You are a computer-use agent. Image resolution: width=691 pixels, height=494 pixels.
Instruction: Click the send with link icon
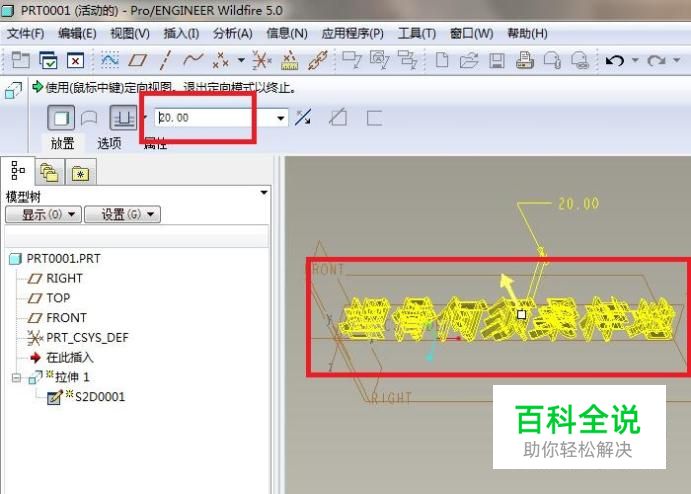click(580, 60)
